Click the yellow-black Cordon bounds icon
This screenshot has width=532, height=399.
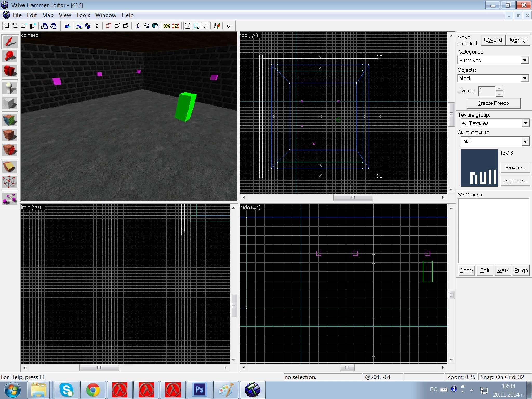[x=167, y=26]
